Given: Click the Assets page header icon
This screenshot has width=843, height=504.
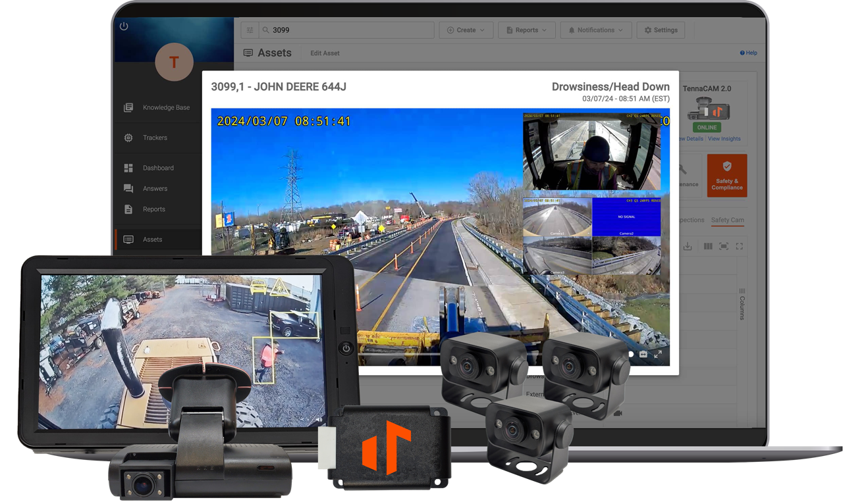Looking at the screenshot, I should (x=248, y=53).
